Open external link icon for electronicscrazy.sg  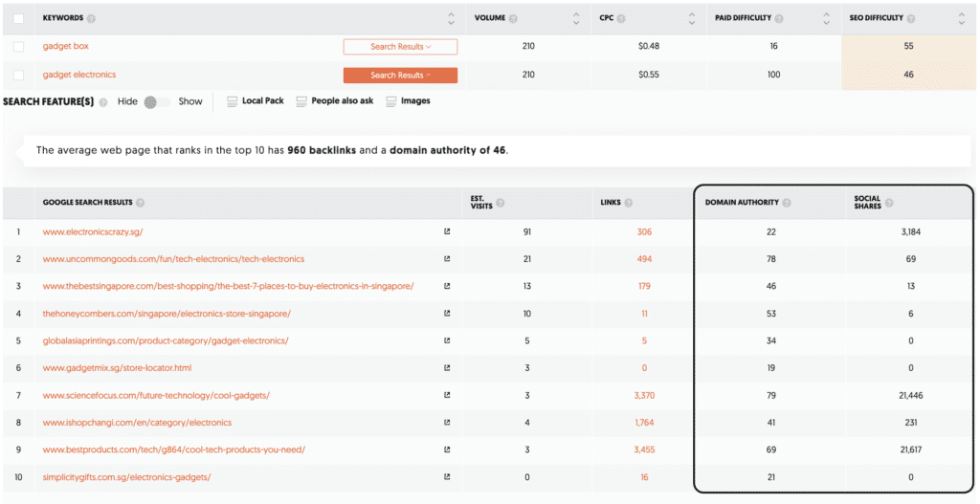447,231
